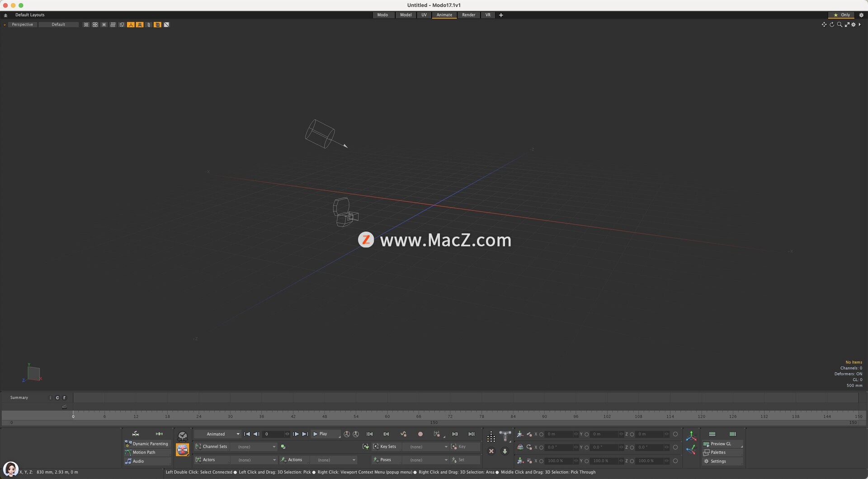Click the Key button beside Key Sets

click(x=465, y=447)
